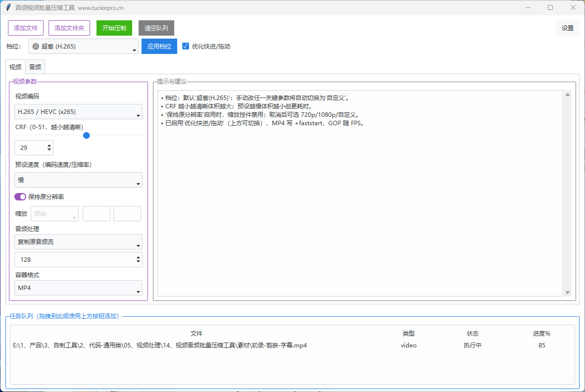This screenshot has height=392, width=585.
Task: Expand the 视频编码 codec dropdown
Action: click(x=78, y=112)
